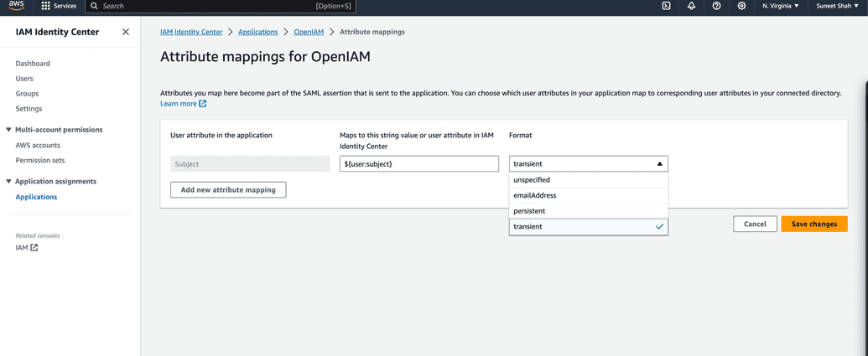Click the IAM external link icon
Image resolution: width=868 pixels, height=356 pixels.
(34, 248)
